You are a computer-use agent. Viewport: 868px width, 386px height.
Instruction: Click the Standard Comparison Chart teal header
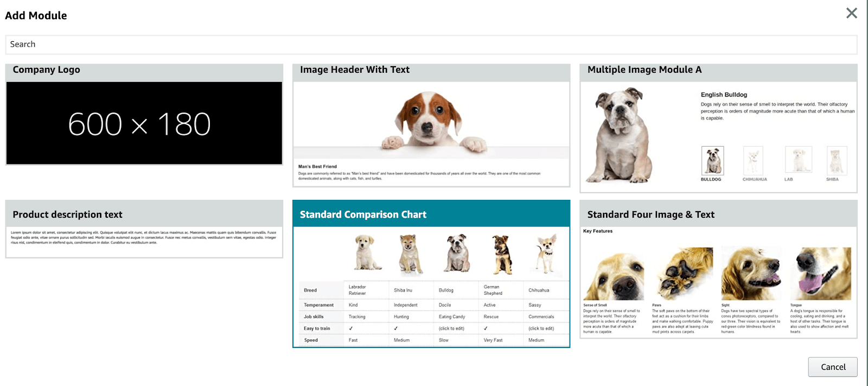pyautogui.click(x=363, y=214)
